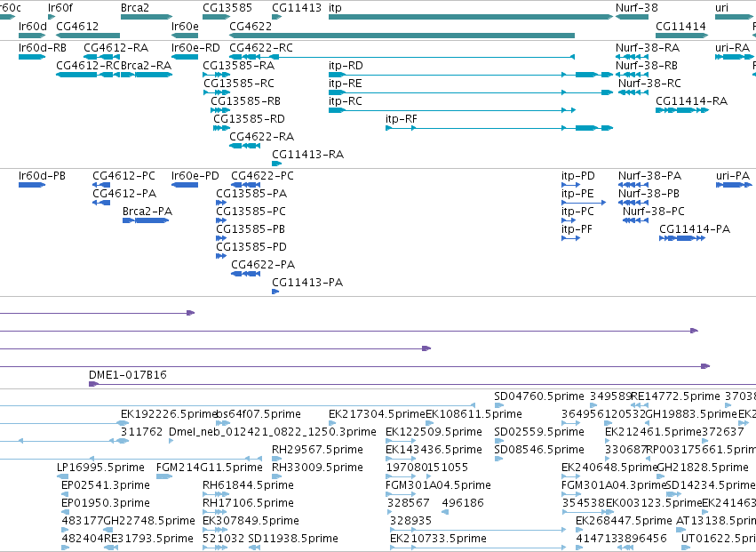Select the Ir60d-PB protein label

(x=42, y=176)
